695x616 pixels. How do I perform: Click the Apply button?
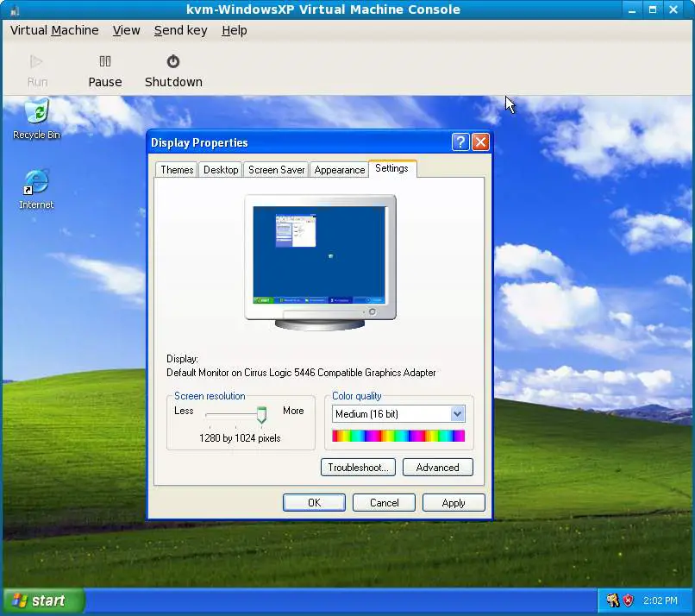[454, 503]
